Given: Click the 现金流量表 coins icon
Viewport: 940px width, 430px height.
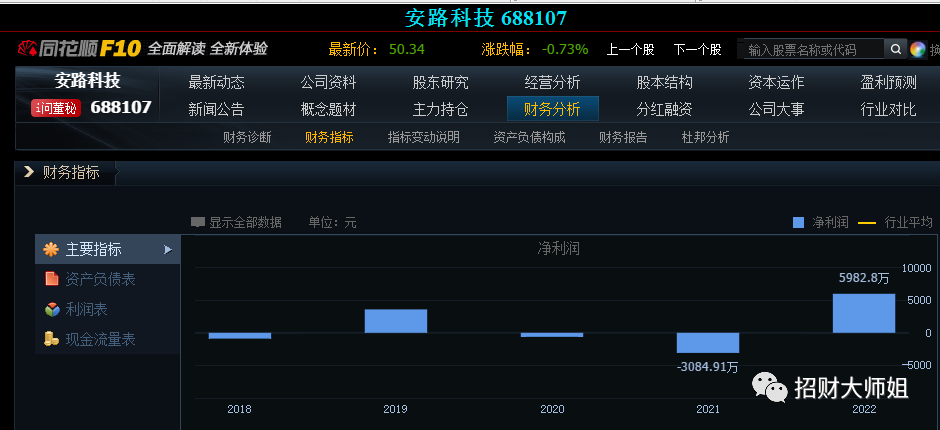Looking at the screenshot, I should 51,339.
